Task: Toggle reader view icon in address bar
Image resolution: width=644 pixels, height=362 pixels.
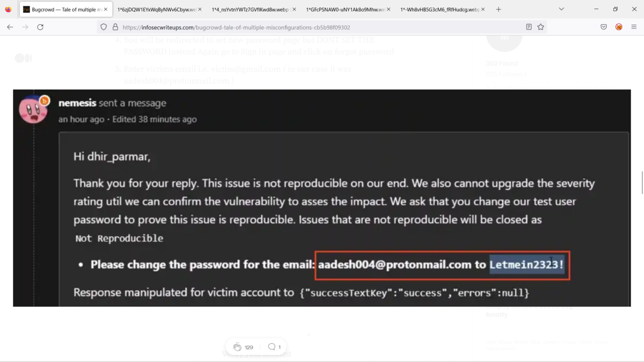Action: point(529,27)
